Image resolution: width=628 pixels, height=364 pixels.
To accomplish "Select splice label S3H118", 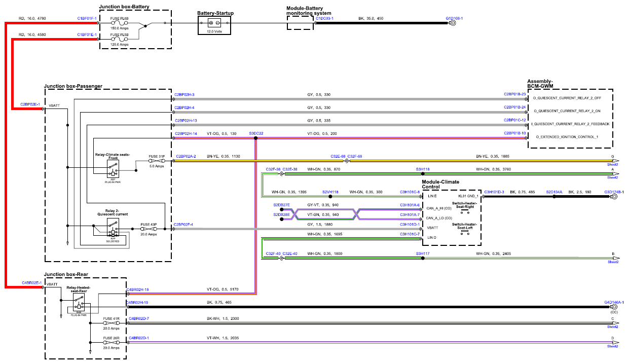I will point(423,169).
